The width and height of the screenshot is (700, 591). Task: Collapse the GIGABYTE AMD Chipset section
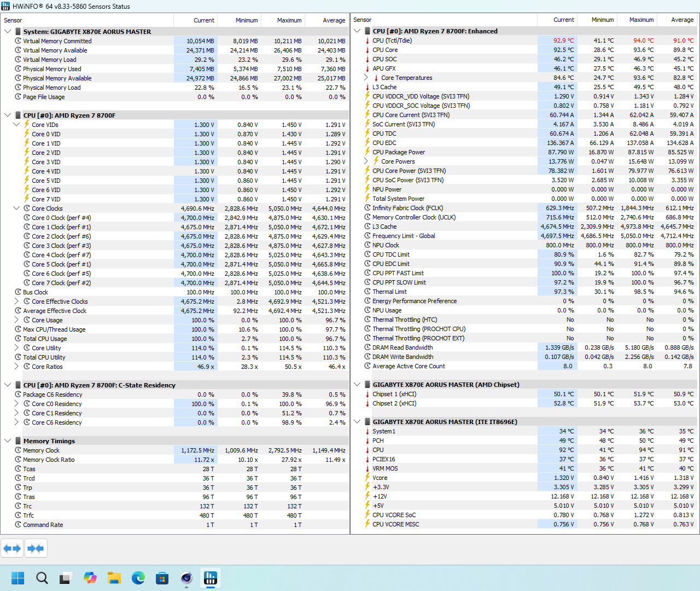point(357,385)
